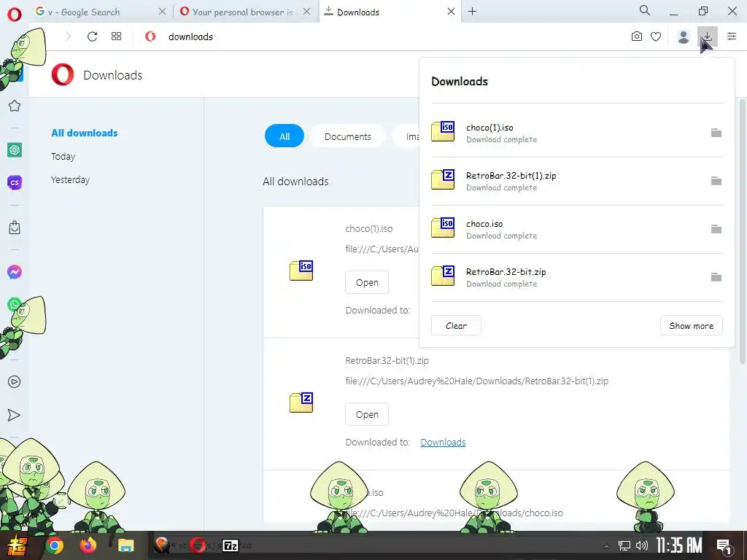Select RetroBar.32-bit(1).zip entry in popup
747x560 pixels.
(x=577, y=181)
